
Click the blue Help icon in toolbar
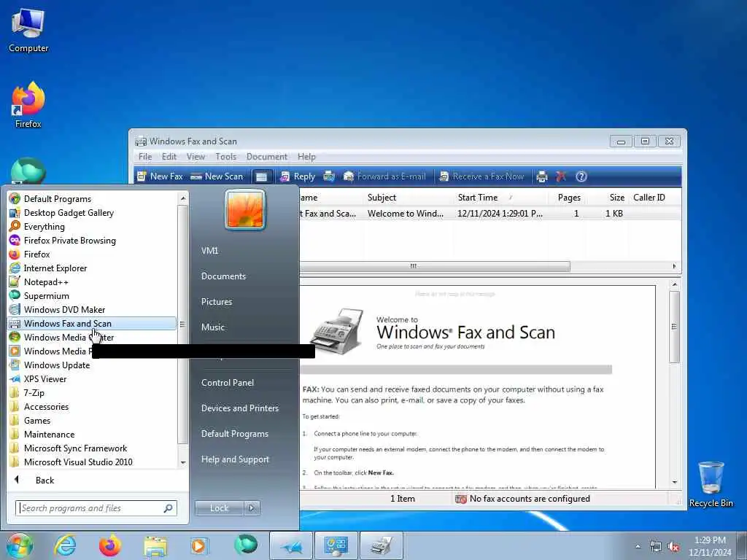pyautogui.click(x=581, y=176)
